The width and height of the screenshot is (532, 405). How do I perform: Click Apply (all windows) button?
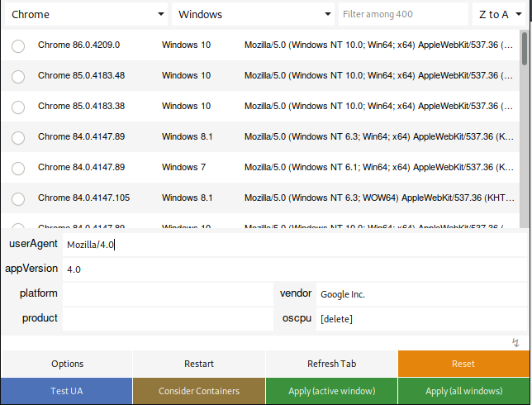coord(463,391)
